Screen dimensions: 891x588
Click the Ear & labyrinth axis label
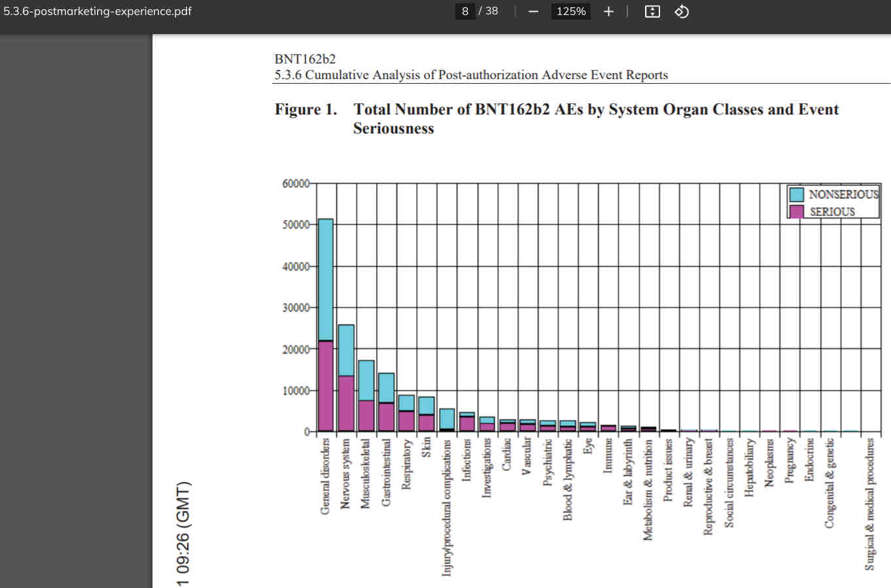click(x=628, y=472)
